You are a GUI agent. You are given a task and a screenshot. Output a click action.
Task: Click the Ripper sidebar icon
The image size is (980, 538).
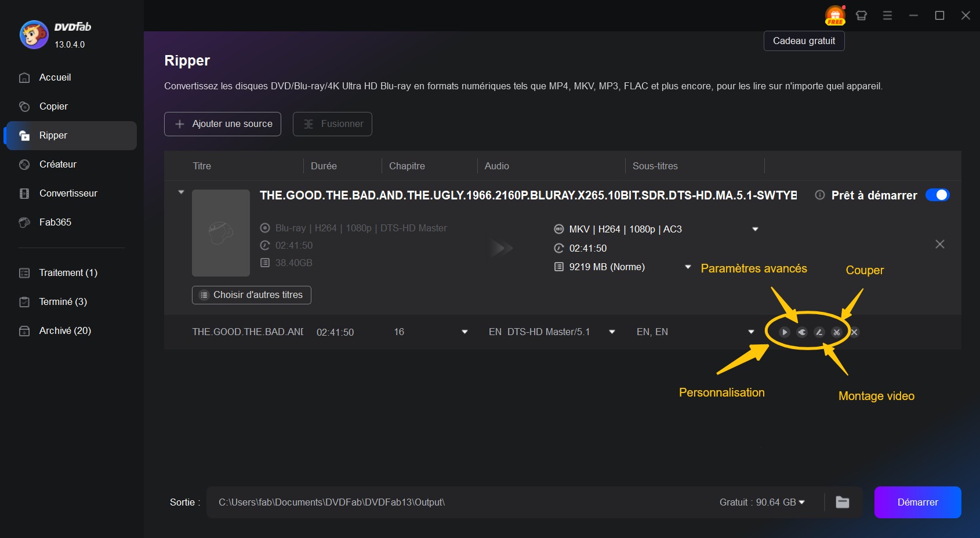point(24,136)
